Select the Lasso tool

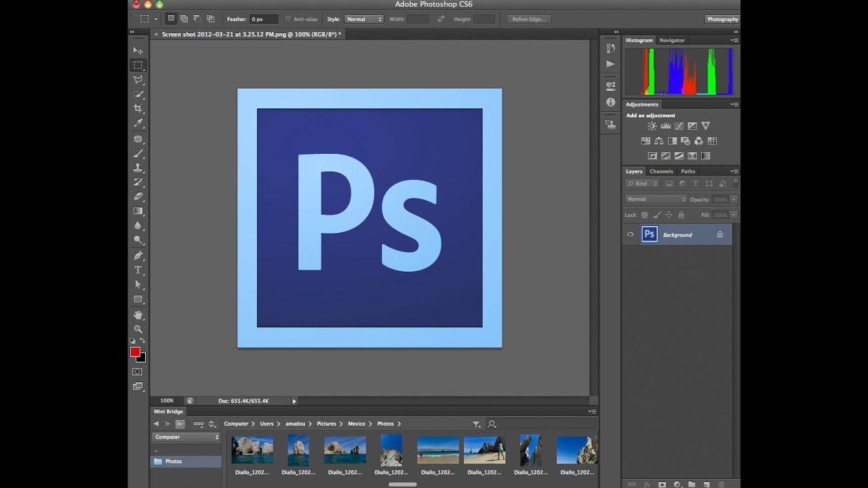138,79
